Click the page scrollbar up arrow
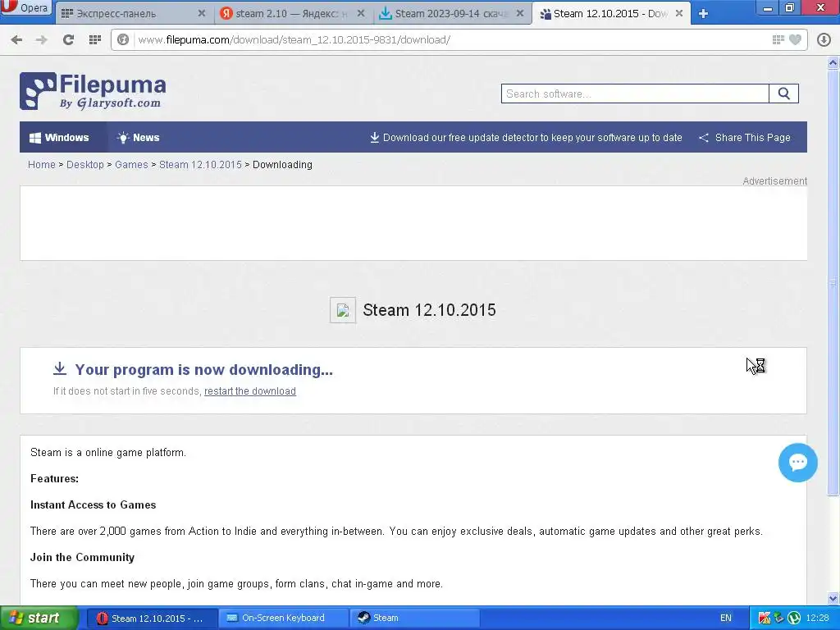The image size is (840, 630). click(833, 62)
